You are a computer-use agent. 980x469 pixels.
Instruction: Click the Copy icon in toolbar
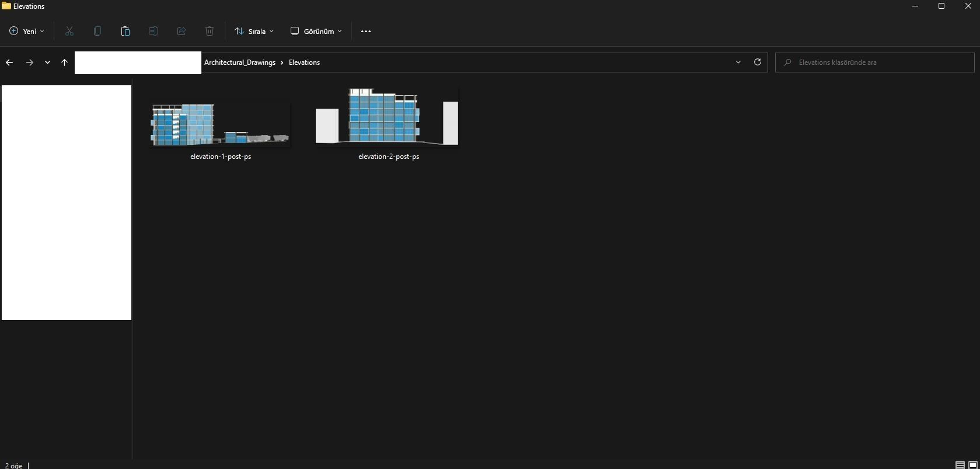coord(97,31)
